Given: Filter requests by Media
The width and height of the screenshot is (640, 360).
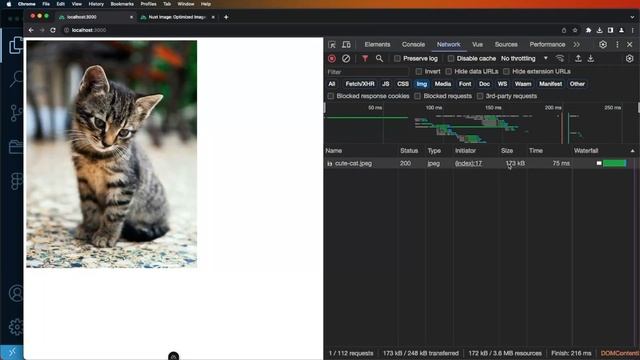Looking at the screenshot, I should coord(442,84).
